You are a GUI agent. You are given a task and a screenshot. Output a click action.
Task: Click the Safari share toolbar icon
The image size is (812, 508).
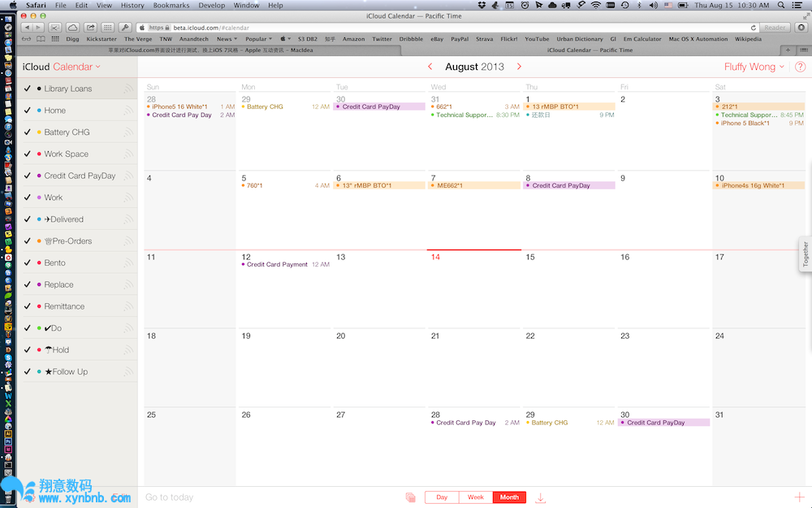[x=90, y=28]
